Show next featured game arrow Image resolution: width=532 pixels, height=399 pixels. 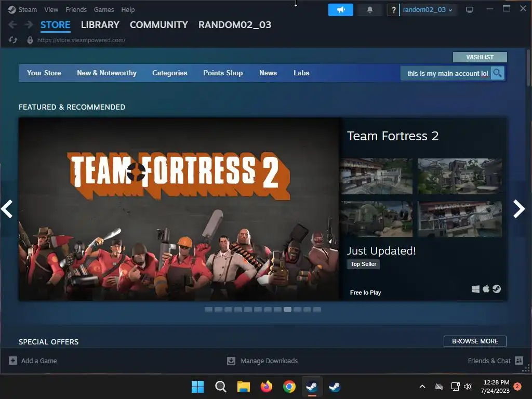519,209
